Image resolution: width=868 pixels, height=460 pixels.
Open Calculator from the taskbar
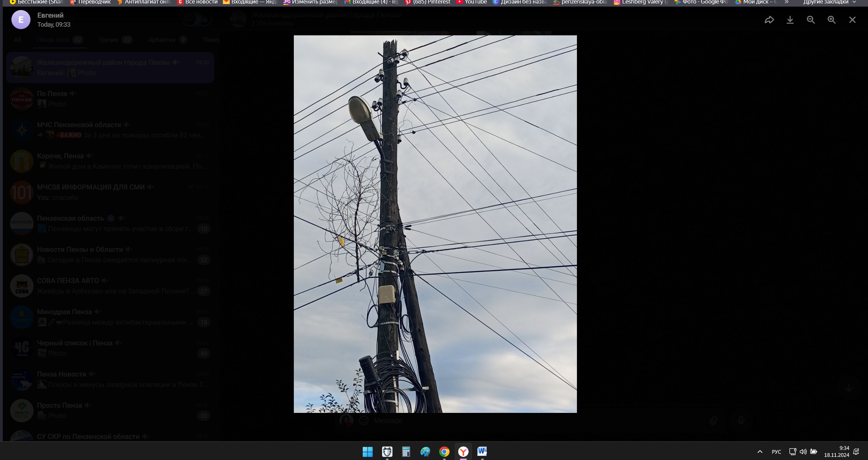point(406,452)
